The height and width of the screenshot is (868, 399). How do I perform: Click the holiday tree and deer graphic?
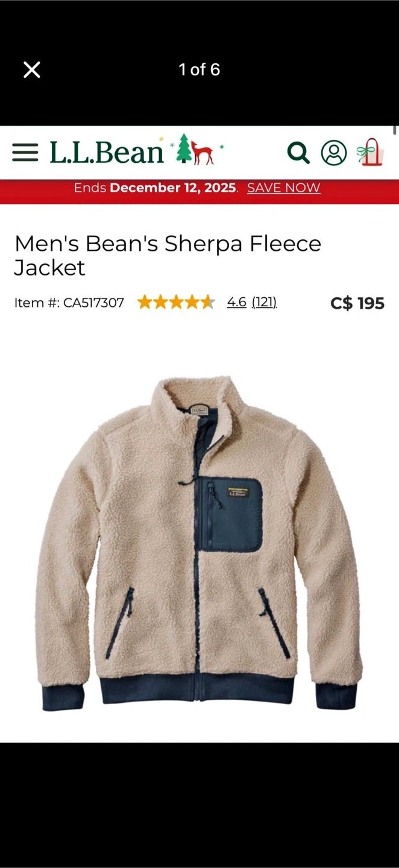pos(196,149)
